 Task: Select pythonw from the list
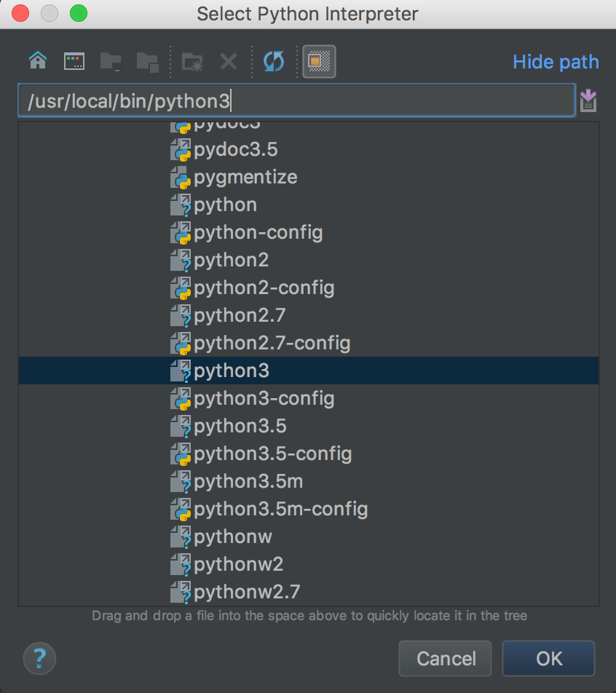232,536
